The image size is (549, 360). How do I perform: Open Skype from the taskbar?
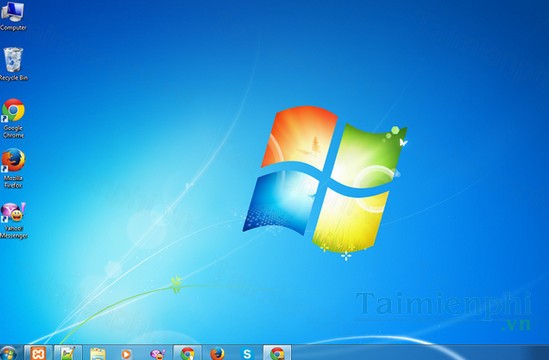coord(247,354)
